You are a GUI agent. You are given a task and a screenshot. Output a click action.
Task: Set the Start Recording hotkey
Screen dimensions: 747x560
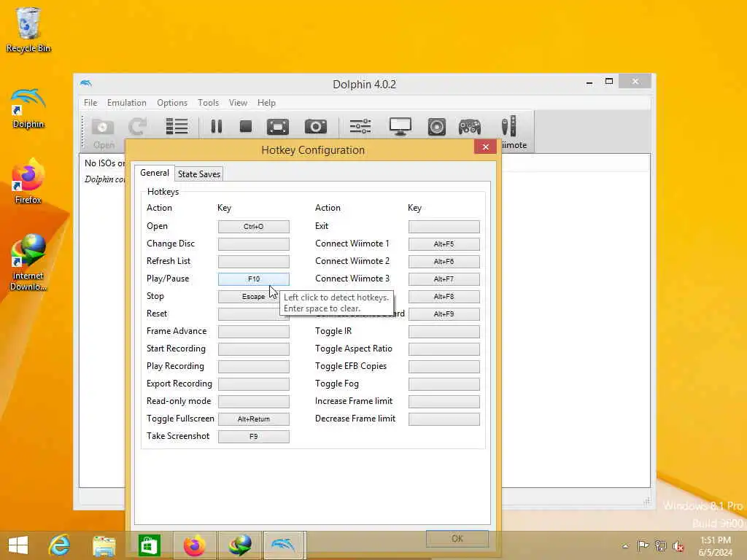pyautogui.click(x=253, y=349)
